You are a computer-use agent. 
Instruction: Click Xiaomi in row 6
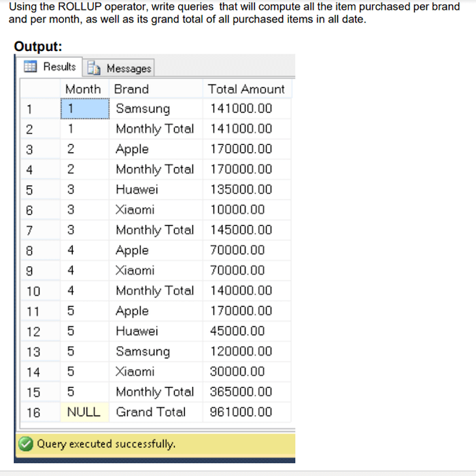pyautogui.click(x=156, y=209)
